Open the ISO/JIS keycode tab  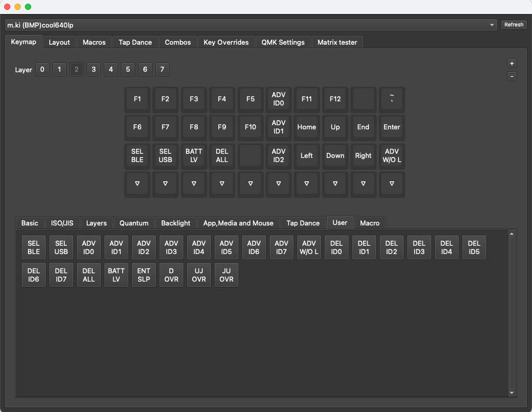[x=62, y=223]
